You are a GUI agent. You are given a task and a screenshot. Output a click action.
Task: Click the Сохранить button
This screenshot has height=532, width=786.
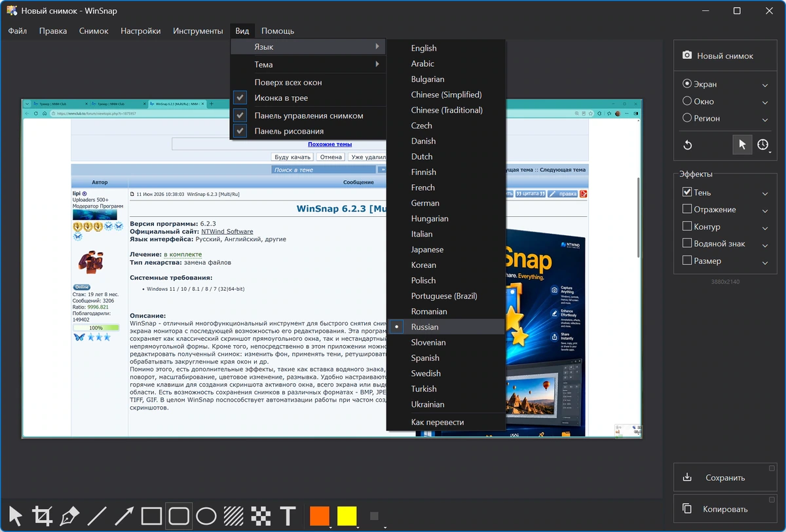pyautogui.click(x=726, y=478)
